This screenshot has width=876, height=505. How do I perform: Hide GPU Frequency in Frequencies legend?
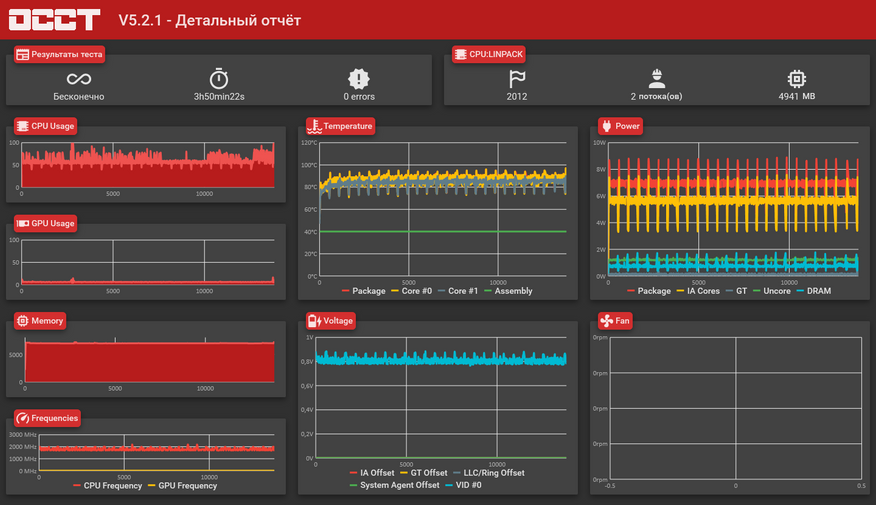[187, 485]
